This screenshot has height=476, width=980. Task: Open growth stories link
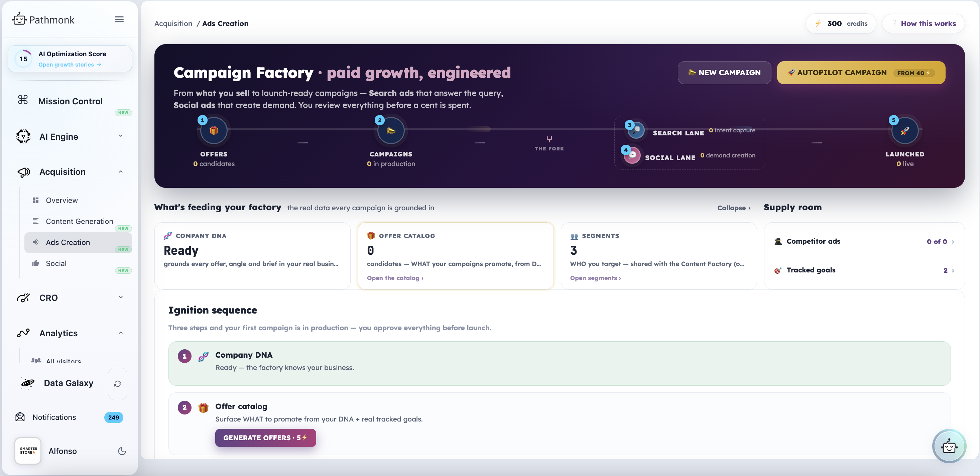(70, 65)
